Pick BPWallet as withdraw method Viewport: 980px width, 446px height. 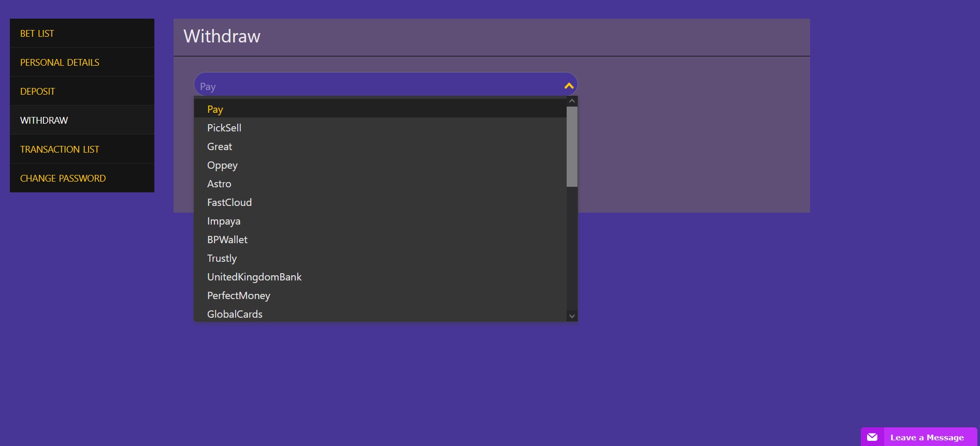(380, 240)
